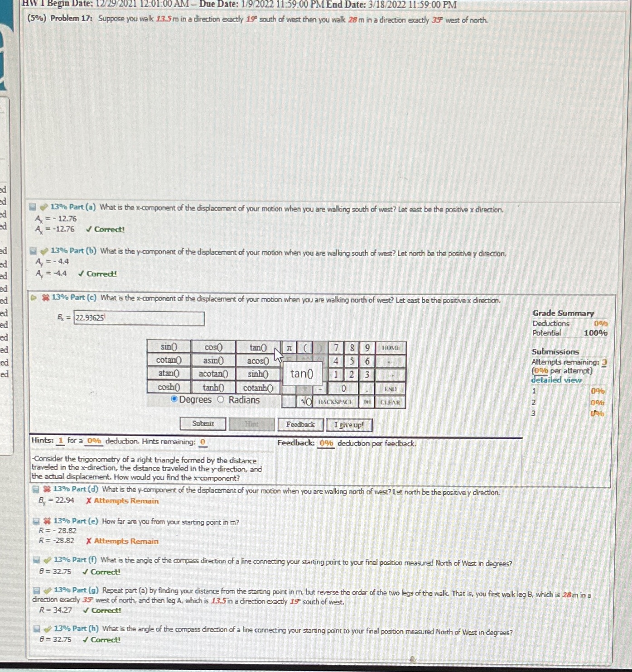Click the 'Grade Summary' heading
The image size is (632, 672).
tap(563, 313)
